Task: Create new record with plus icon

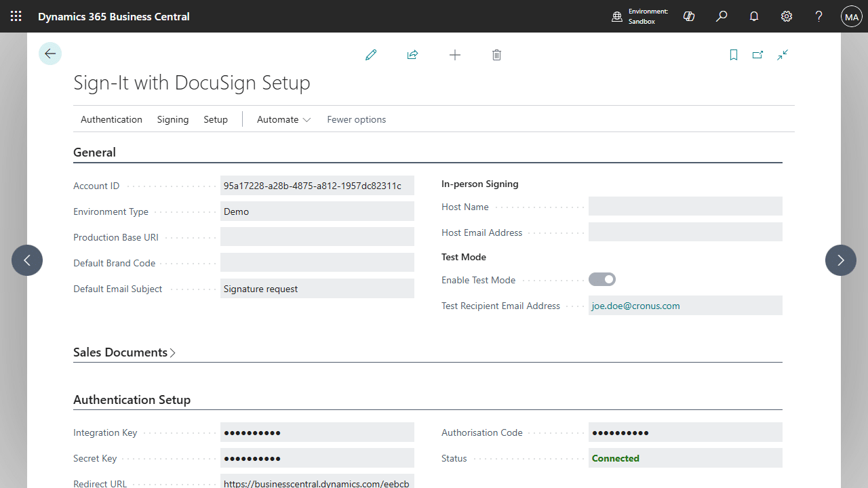Action: [455, 55]
